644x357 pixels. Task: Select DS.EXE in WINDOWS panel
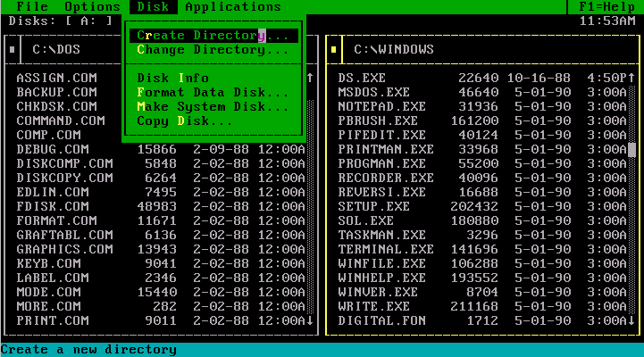(483, 78)
